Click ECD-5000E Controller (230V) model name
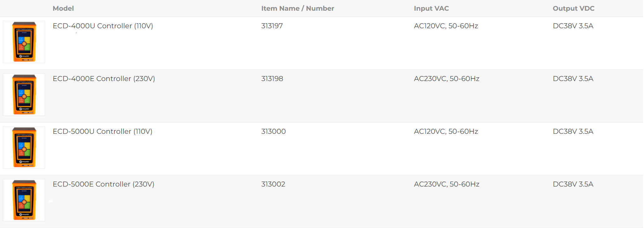This screenshot has width=644, height=228. (103, 184)
